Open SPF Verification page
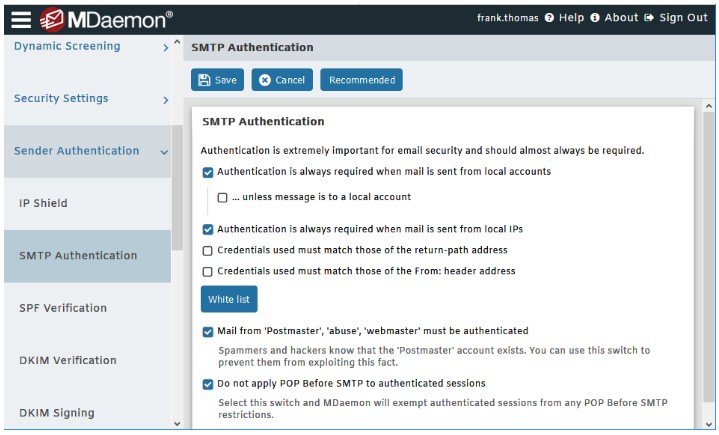 point(87,308)
